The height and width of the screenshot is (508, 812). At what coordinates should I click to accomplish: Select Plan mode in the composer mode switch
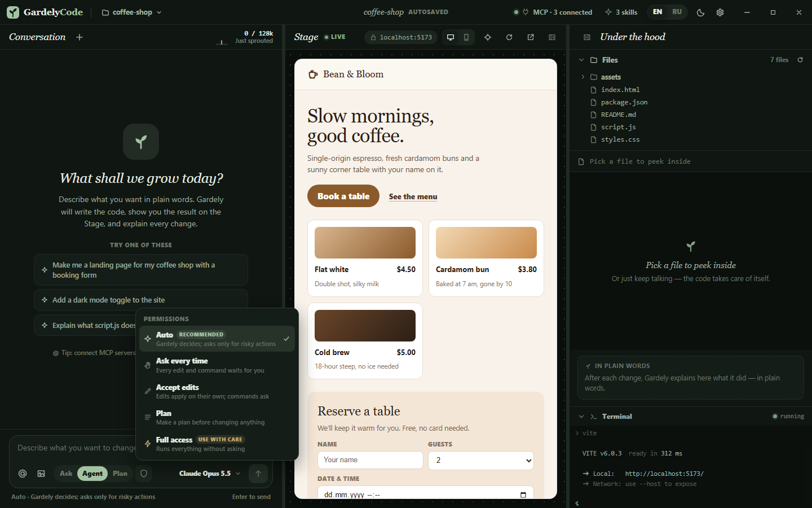click(x=120, y=474)
